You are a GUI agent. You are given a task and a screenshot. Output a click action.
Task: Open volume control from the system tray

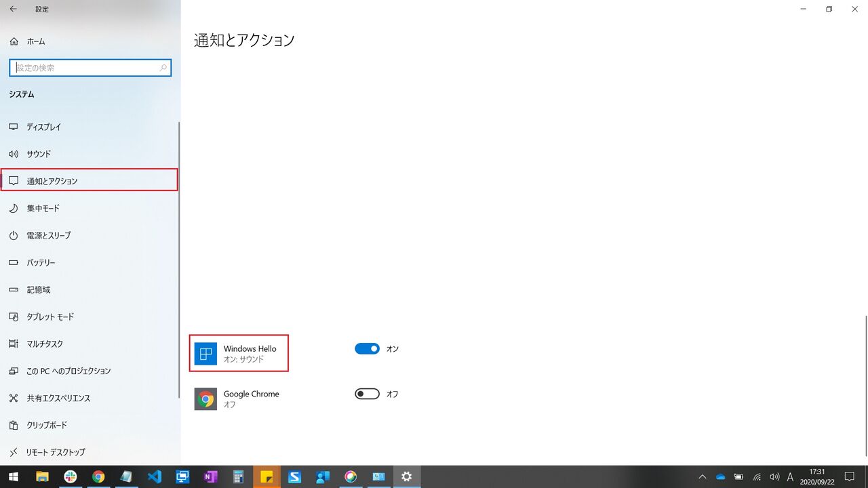[774, 476]
